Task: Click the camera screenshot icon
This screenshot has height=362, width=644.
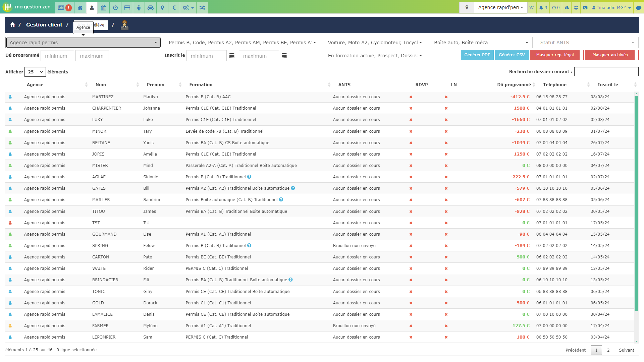Action: click(x=585, y=7)
